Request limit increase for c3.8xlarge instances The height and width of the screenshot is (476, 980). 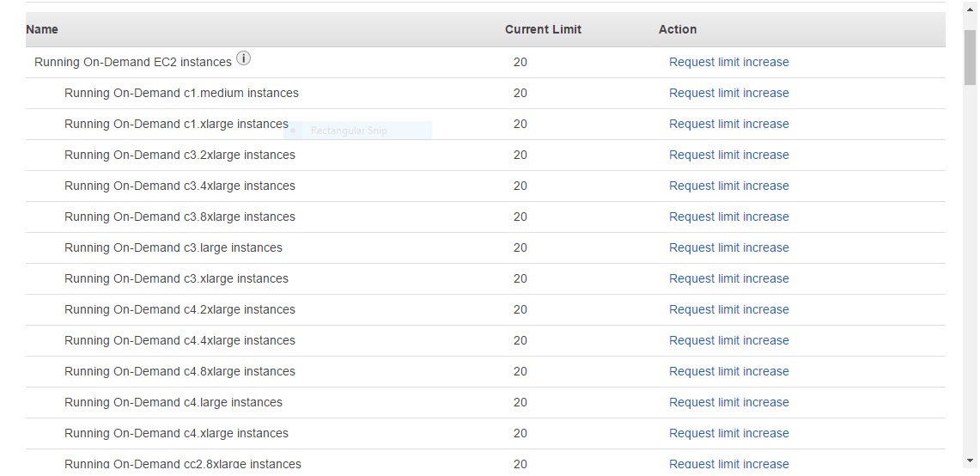[728, 217]
